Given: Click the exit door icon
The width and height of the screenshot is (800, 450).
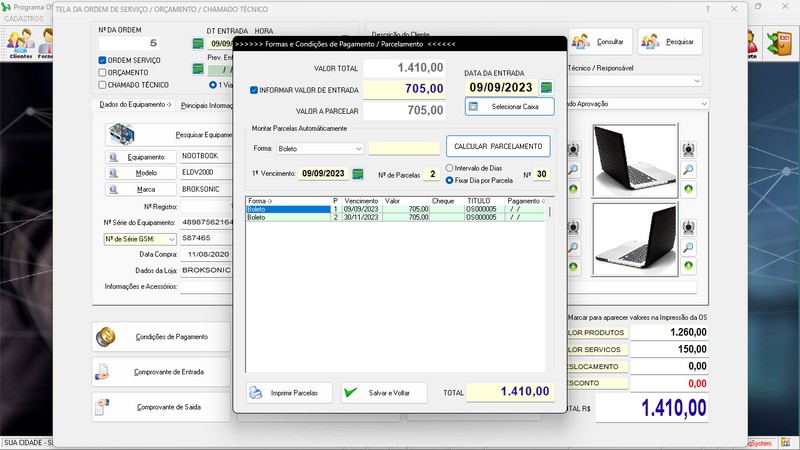Looking at the screenshot, I should point(778,42).
